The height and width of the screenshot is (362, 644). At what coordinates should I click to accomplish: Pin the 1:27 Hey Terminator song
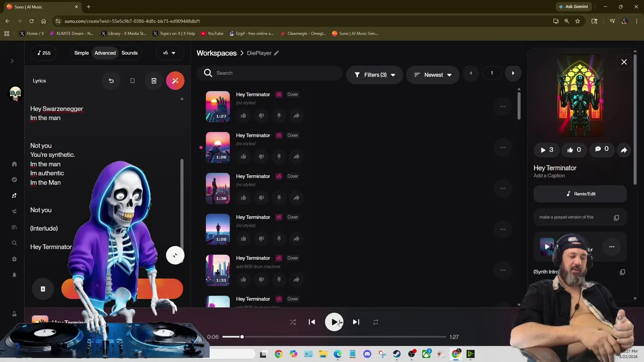(279, 116)
